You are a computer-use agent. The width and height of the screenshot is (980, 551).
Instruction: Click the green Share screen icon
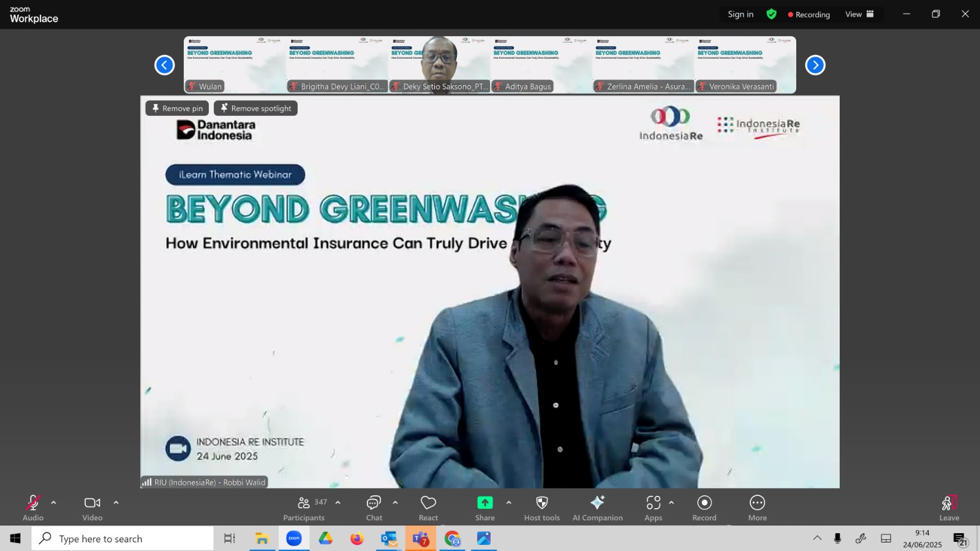point(484,503)
